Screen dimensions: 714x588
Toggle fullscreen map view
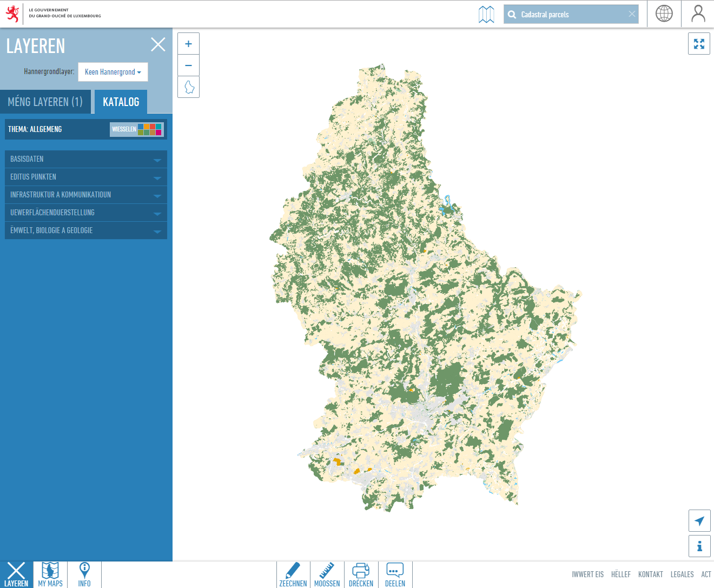pos(699,43)
